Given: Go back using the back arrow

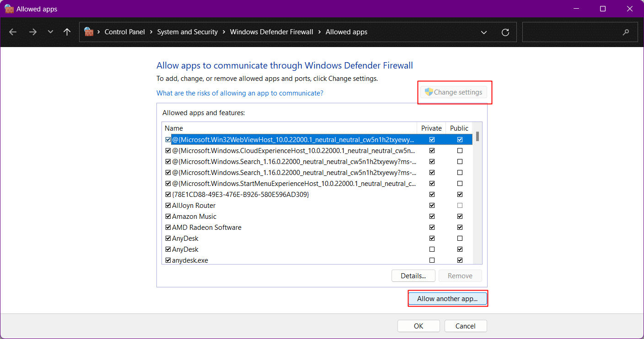Looking at the screenshot, I should (x=13, y=32).
